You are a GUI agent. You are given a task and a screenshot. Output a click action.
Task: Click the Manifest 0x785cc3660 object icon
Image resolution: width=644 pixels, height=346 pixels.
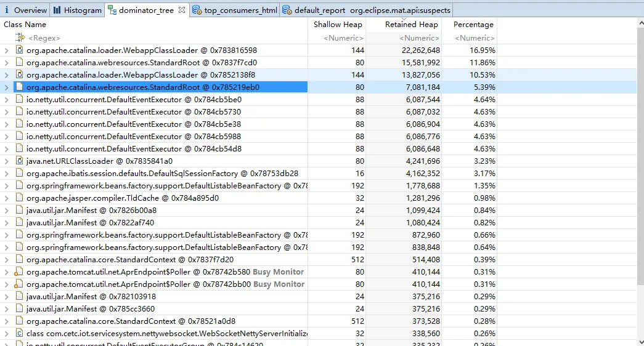coord(19,308)
